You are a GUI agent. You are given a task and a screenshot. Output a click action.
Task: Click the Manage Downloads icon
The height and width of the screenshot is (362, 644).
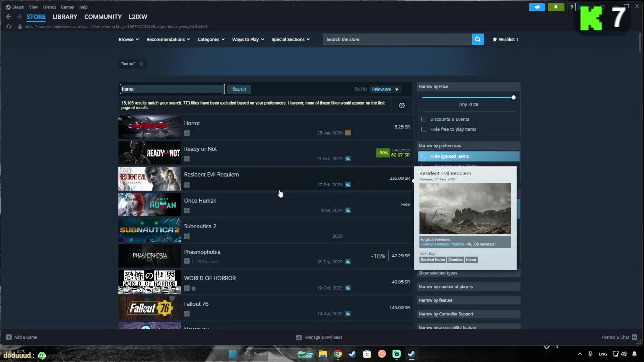pyautogui.click(x=299, y=337)
